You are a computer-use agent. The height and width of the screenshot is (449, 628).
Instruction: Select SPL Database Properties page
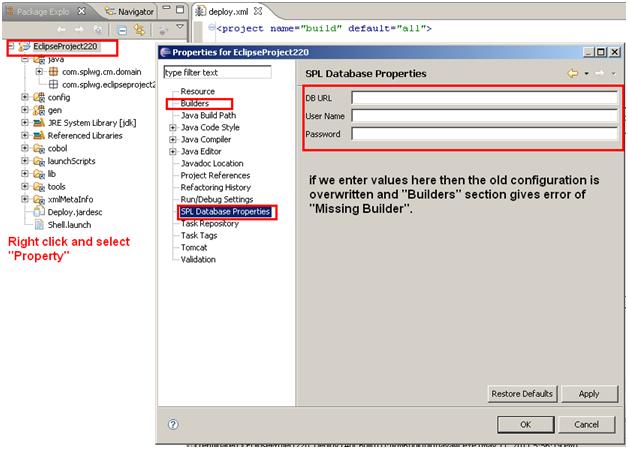(x=225, y=211)
